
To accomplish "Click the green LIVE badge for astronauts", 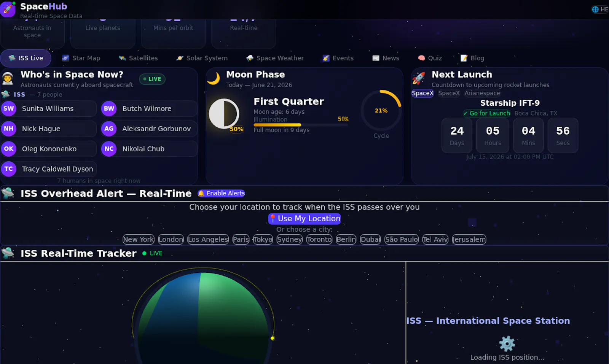I will (152, 79).
